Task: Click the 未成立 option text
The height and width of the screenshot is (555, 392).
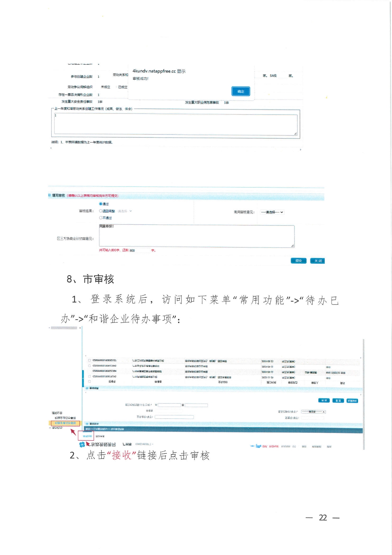Action: tap(105, 87)
